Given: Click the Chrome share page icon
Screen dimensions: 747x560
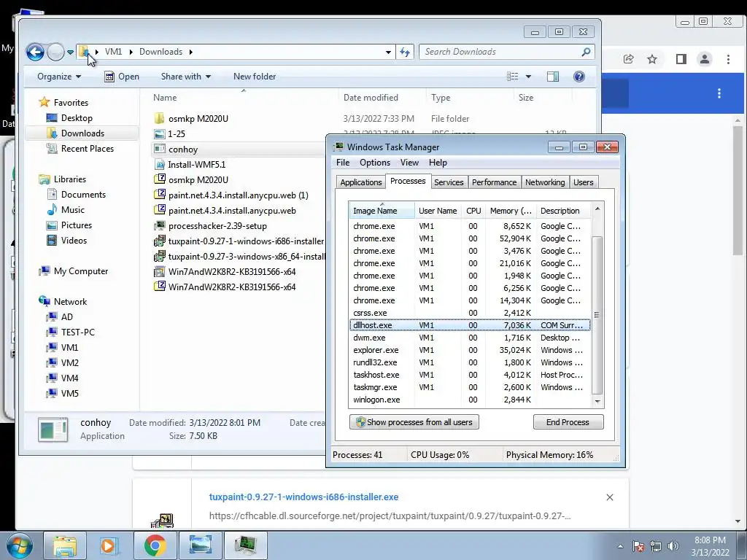Looking at the screenshot, I should pos(628,59).
